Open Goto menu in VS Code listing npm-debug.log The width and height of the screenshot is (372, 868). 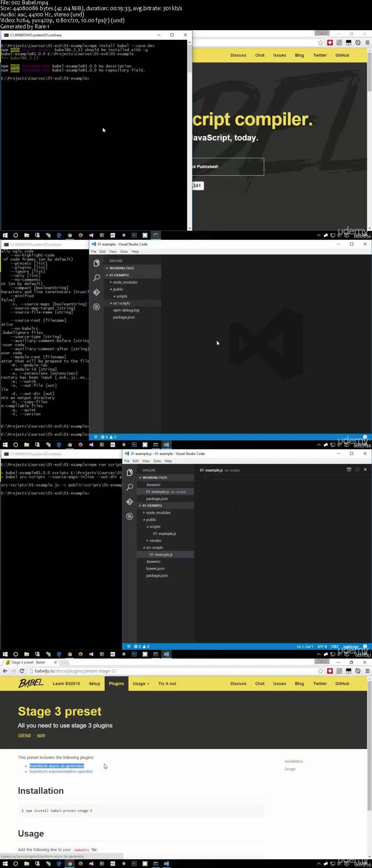tap(124, 252)
